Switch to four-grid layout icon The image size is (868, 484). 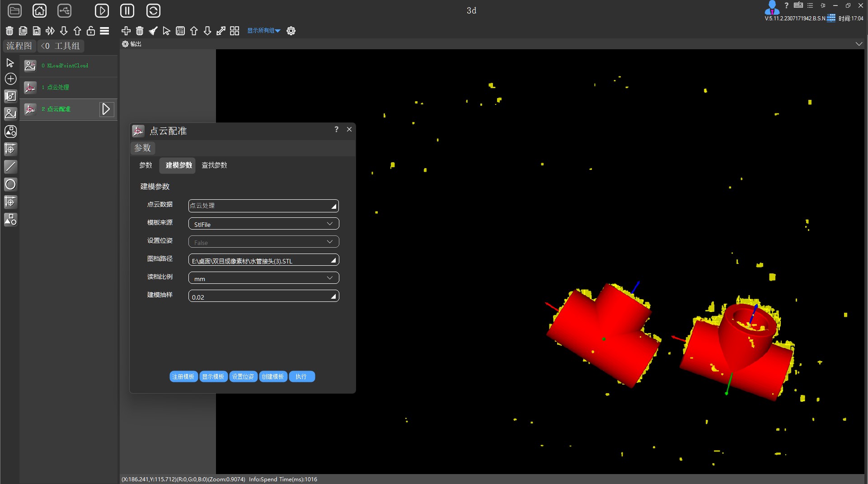(x=235, y=31)
